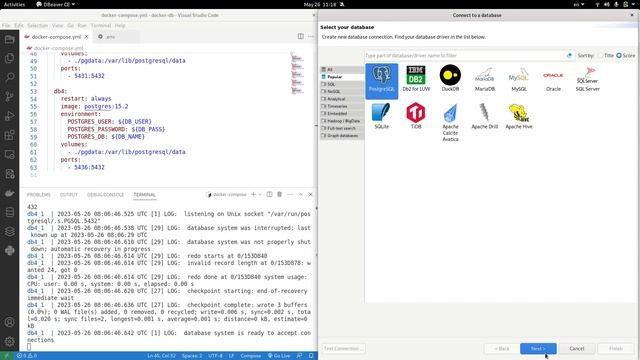Select the Popular category
Image resolution: width=640 pixels, height=360 pixels.
[x=342, y=77]
